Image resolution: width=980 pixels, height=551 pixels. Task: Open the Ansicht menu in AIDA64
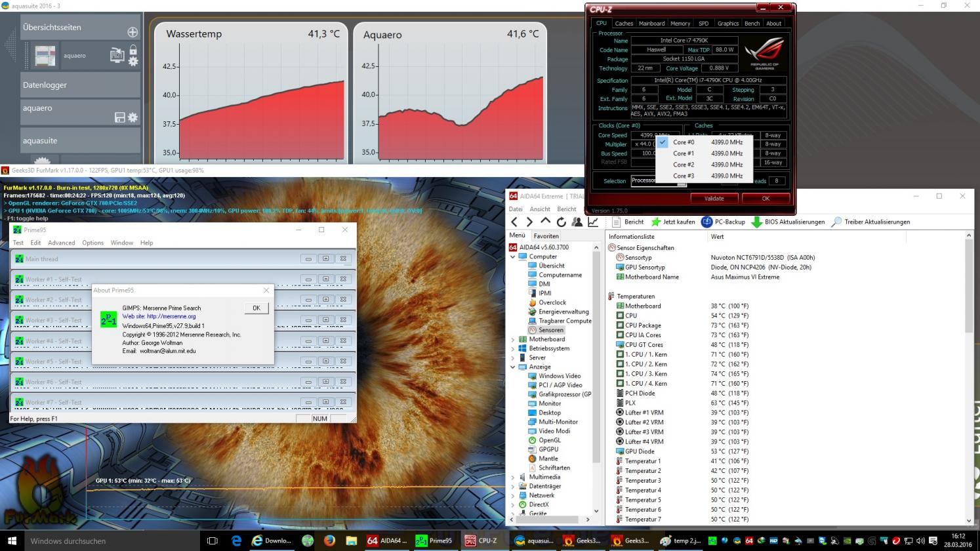pos(540,209)
